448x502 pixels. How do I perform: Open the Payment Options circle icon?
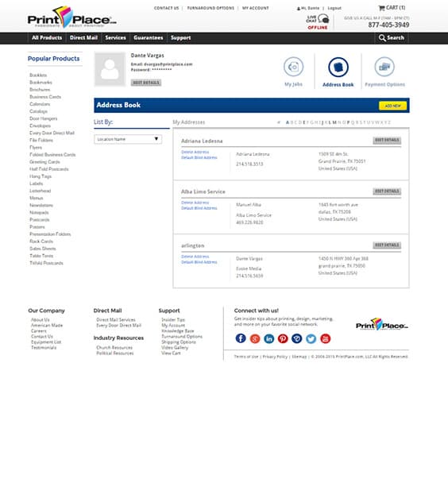pos(384,67)
